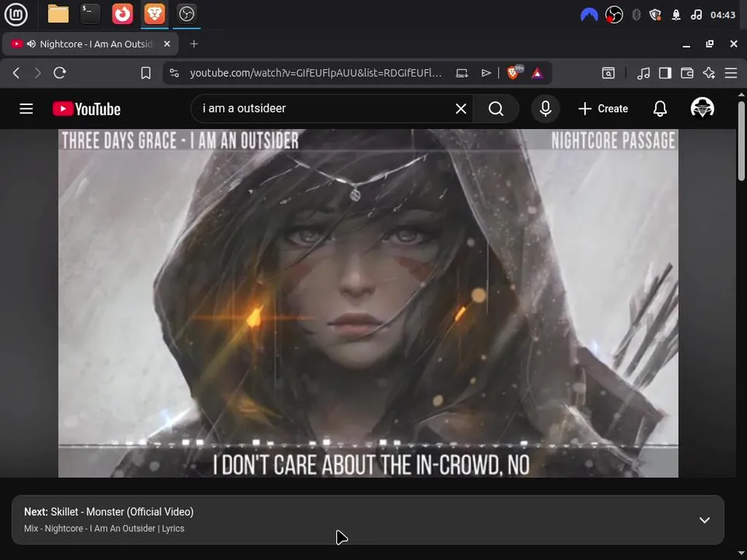The image size is (747, 560).
Task: Click the magnifier search button
Action: [x=496, y=109]
